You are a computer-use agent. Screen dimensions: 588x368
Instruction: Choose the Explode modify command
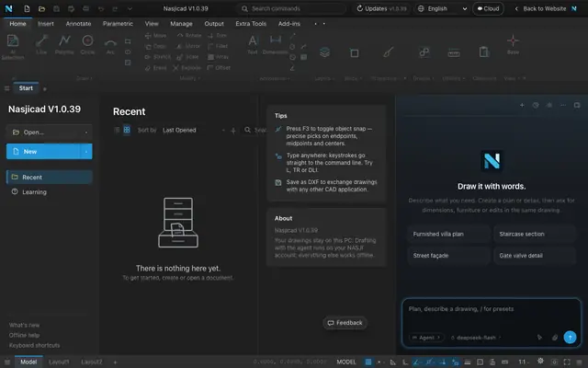pos(187,68)
